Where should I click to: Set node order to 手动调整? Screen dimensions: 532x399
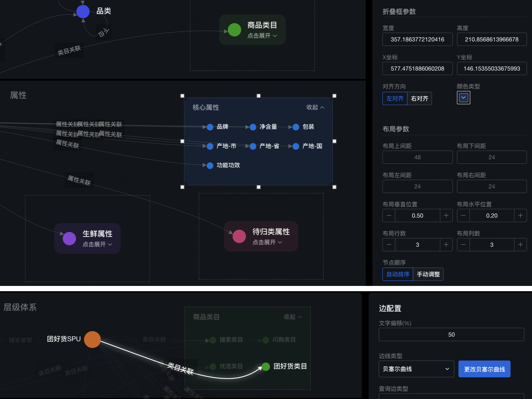click(428, 274)
